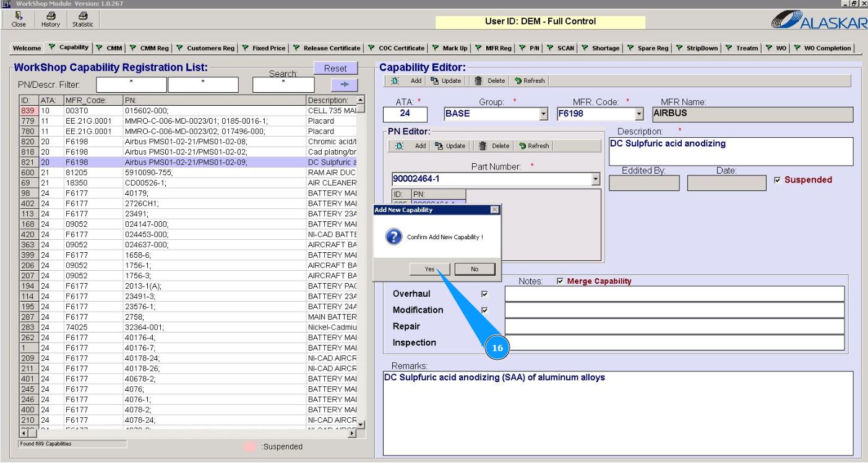
Task: Go to the Release Certificate tab
Action: tap(327, 48)
